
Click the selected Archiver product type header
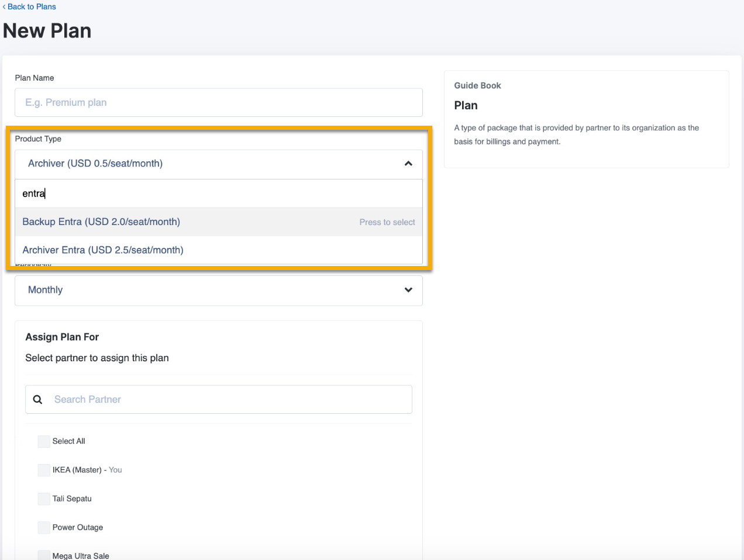pyautogui.click(x=95, y=164)
